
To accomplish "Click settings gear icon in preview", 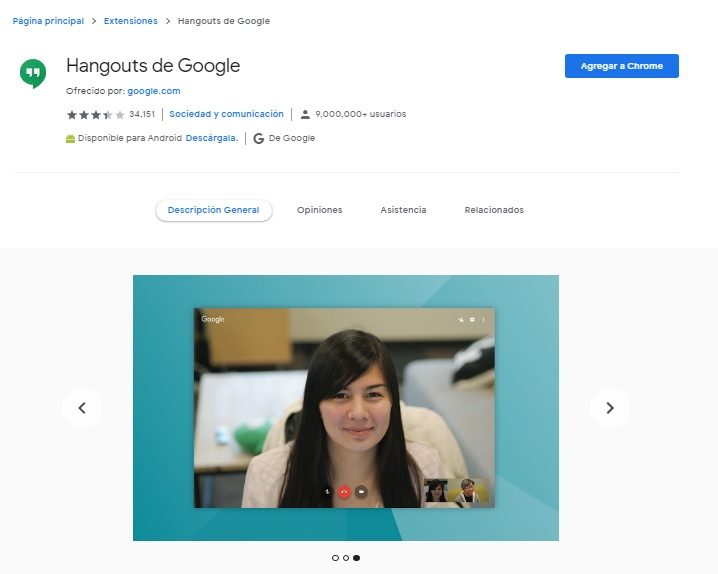I will click(472, 319).
